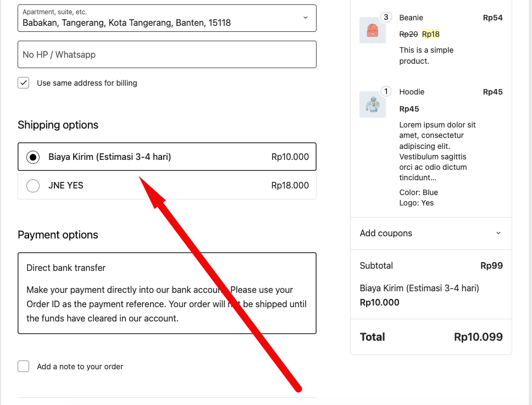Click the Beanie product name

(411, 18)
